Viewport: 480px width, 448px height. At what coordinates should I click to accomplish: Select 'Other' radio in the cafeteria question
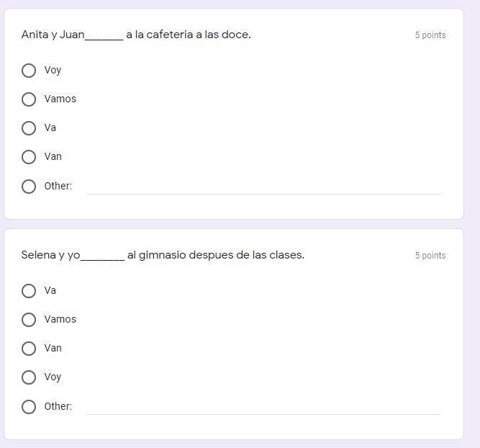click(x=29, y=187)
